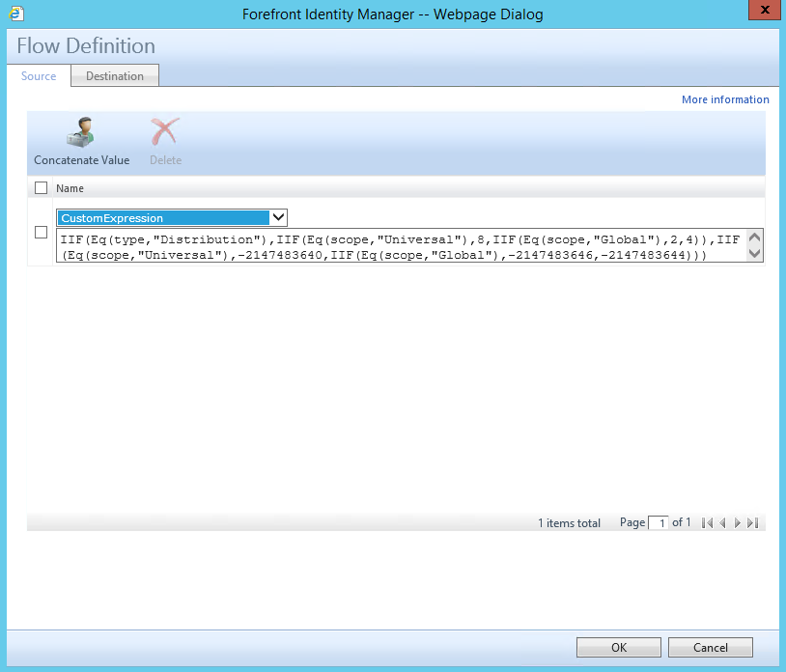This screenshot has height=672, width=786.
Task: Click the '1 items total' text
Action: (569, 523)
